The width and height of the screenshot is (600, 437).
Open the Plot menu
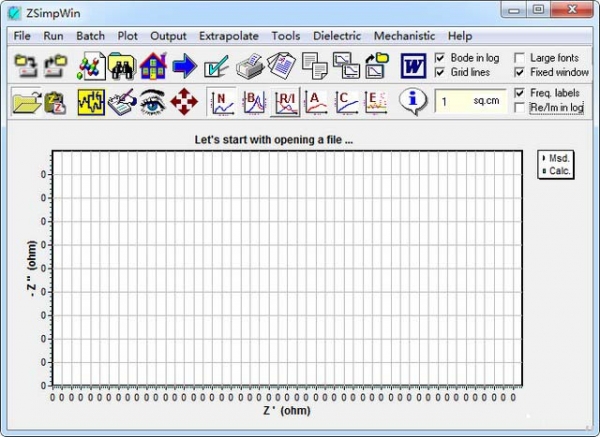(127, 36)
